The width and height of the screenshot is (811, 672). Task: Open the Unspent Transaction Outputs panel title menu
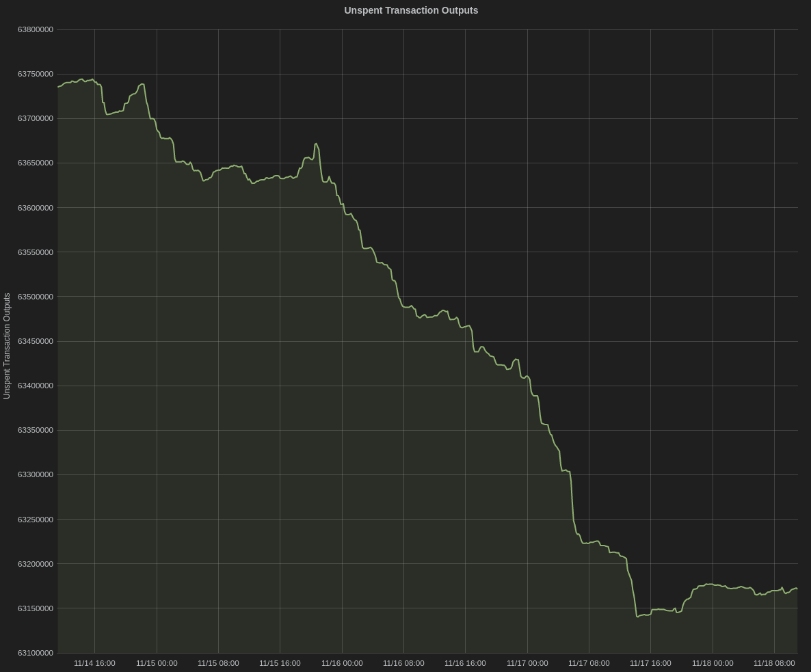click(411, 10)
